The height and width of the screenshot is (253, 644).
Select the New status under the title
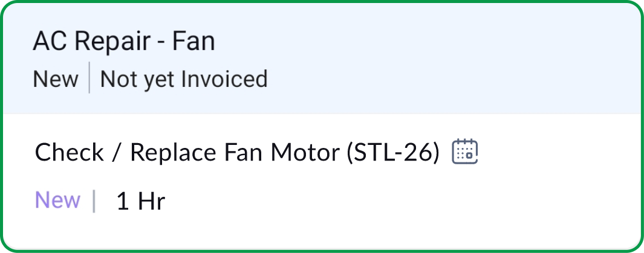pos(55,79)
